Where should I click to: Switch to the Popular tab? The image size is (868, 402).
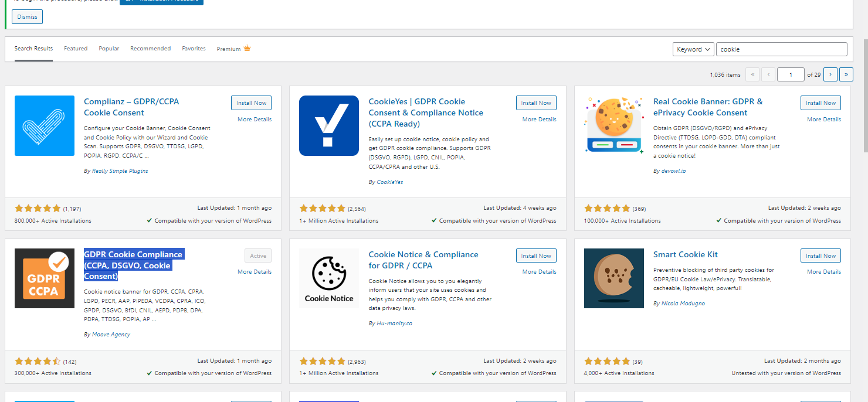(109, 49)
